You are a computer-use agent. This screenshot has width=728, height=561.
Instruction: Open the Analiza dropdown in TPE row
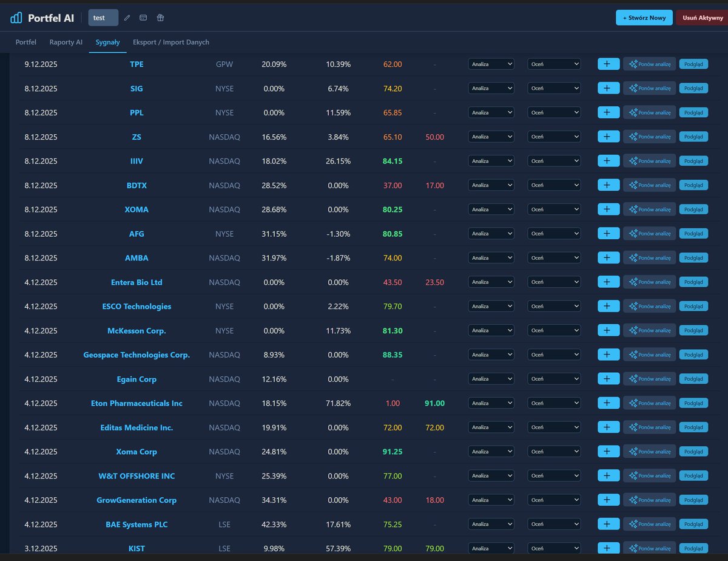[x=491, y=64]
